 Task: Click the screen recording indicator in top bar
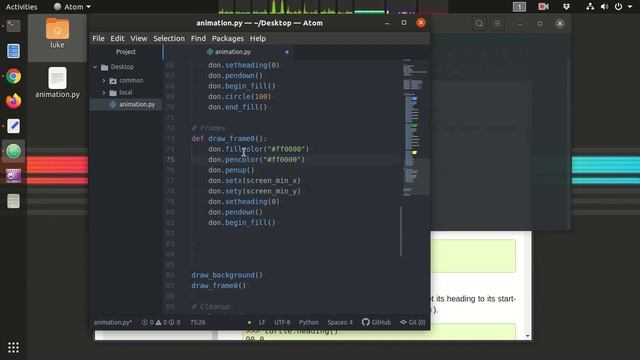(543, 7)
